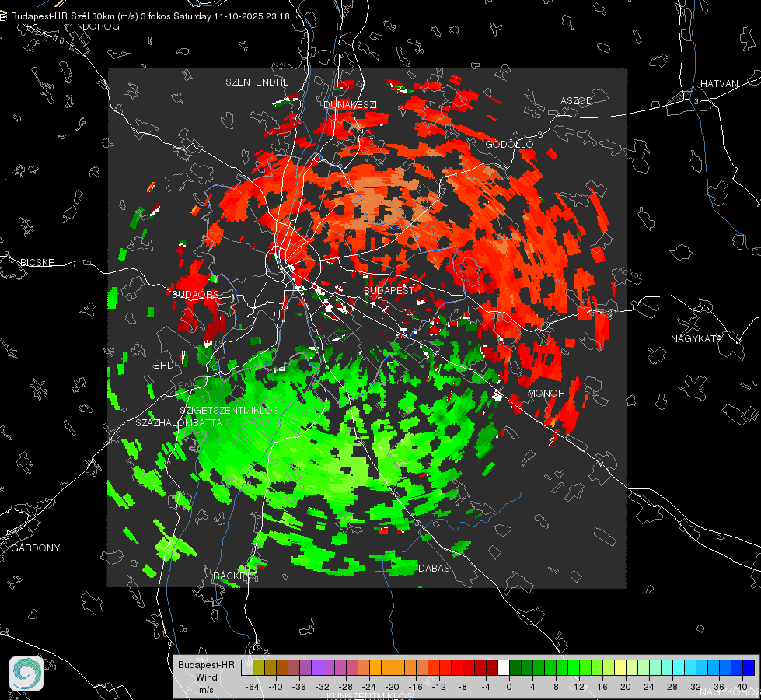Click the BICSKE city label
The image size is (761, 700).
click(x=37, y=262)
